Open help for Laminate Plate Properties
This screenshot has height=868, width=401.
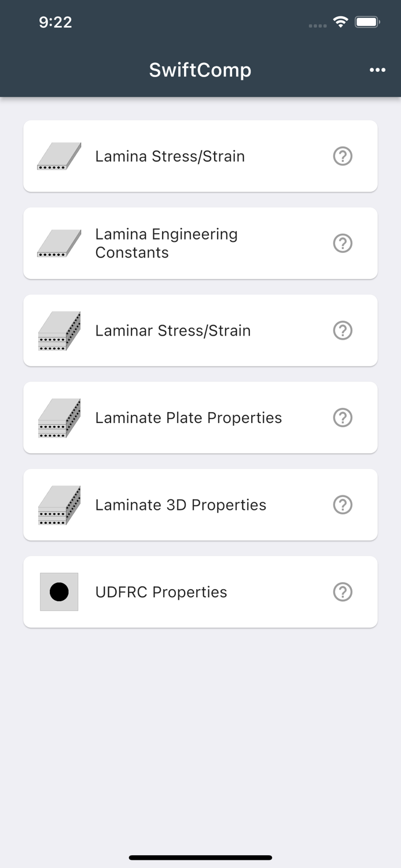[x=343, y=417]
